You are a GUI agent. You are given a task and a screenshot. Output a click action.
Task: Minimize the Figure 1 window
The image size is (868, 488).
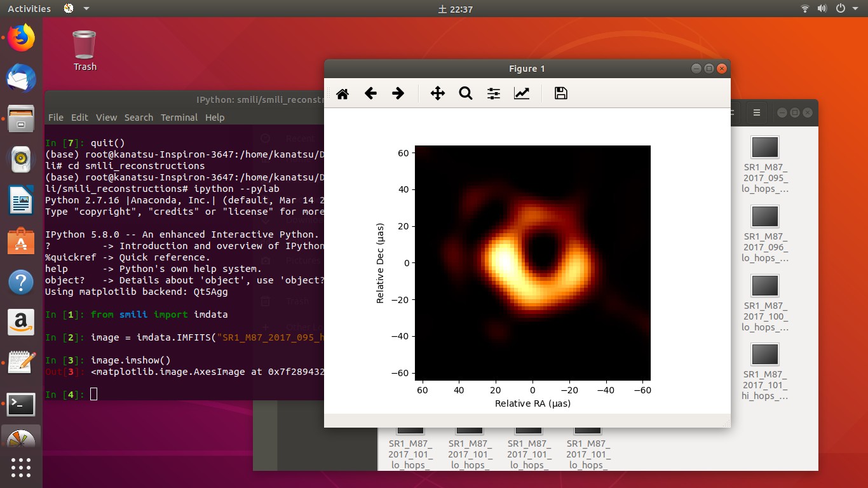coord(697,69)
